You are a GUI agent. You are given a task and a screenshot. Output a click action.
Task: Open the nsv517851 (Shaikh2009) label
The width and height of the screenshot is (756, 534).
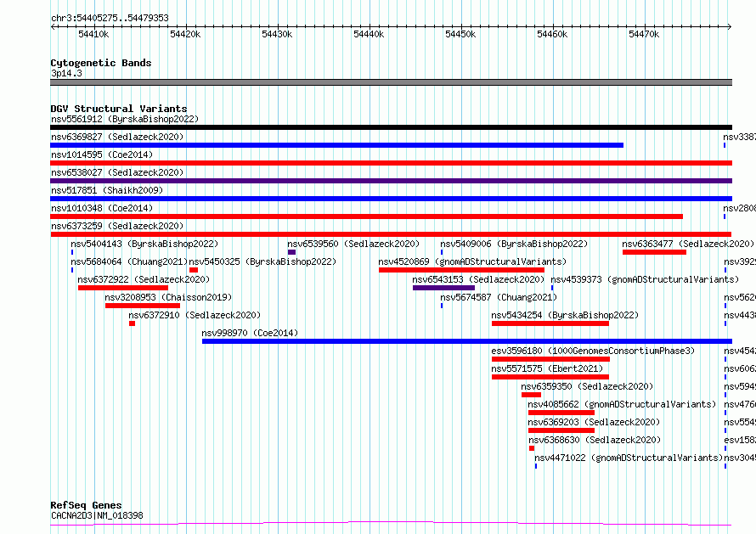[x=107, y=190]
